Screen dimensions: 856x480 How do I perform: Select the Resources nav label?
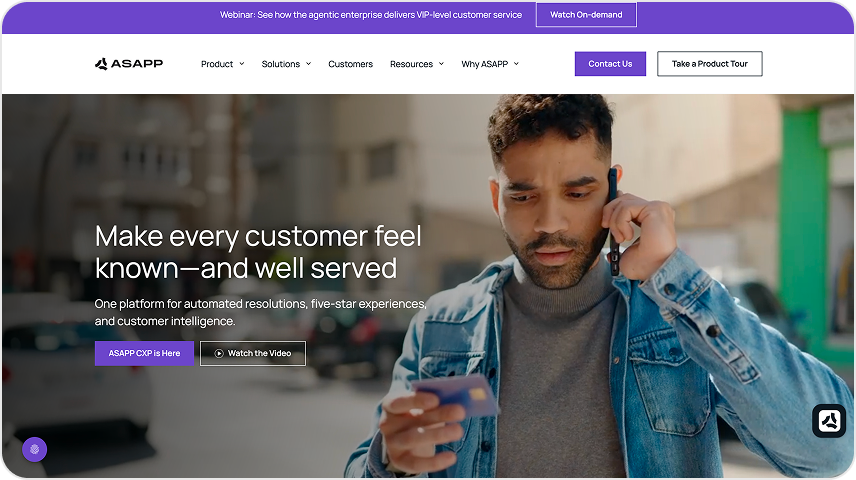411,64
